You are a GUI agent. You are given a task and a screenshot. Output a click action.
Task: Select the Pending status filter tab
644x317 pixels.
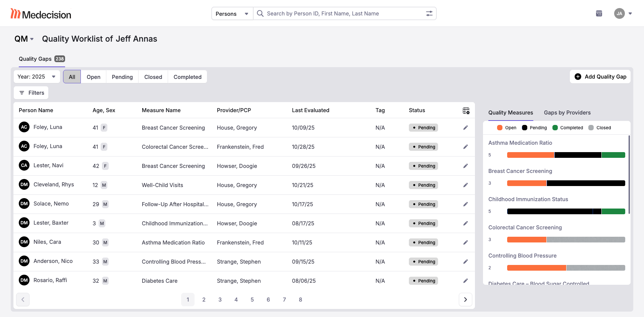point(122,77)
